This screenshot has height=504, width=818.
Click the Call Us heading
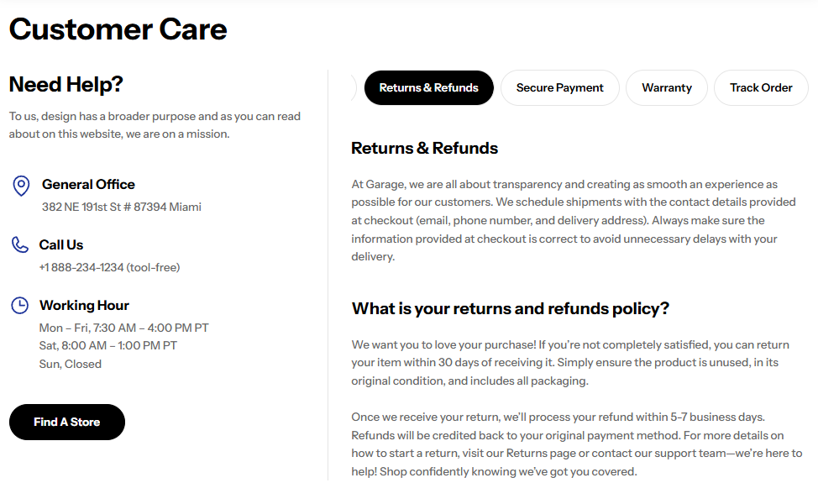[x=61, y=244]
